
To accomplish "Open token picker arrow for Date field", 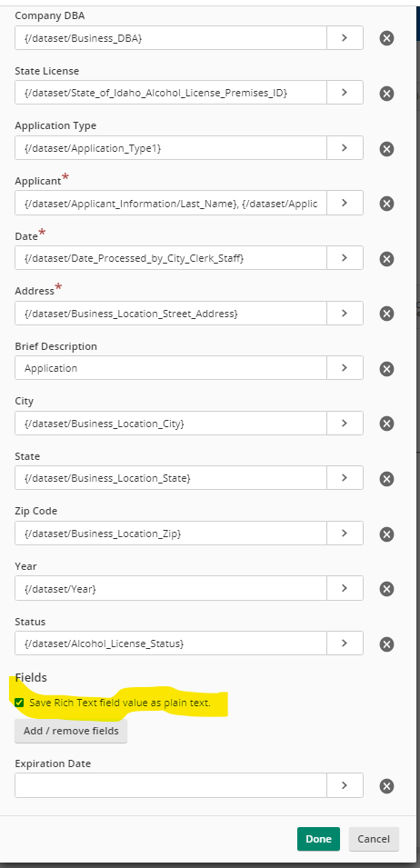I will click(345, 257).
